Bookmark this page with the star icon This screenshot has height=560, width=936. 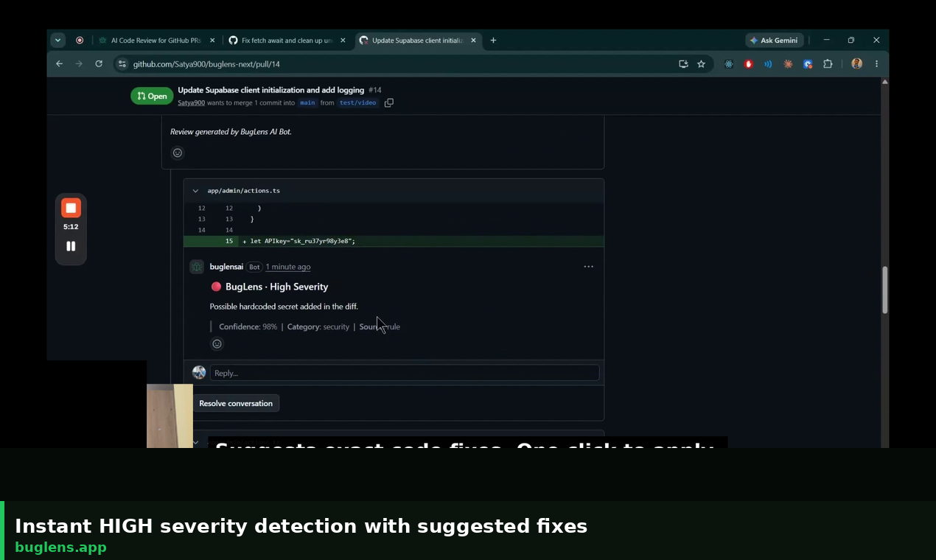click(x=701, y=64)
